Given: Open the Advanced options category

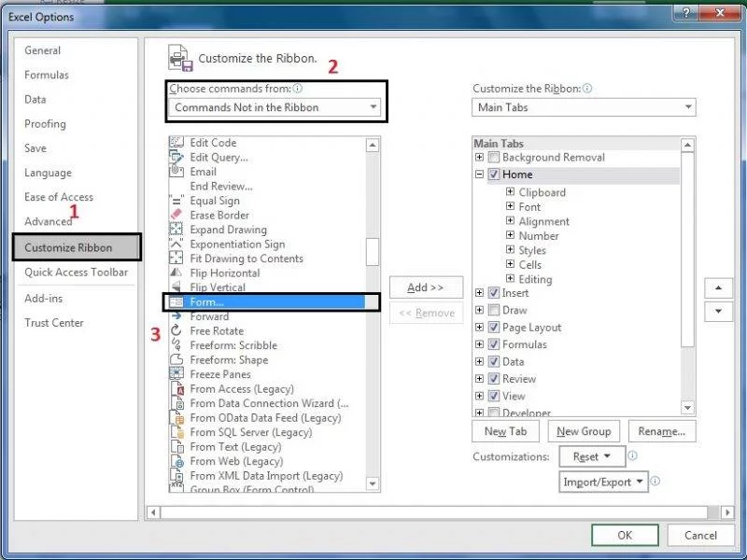Looking at the screenshot, I should [x=49, y=221].
